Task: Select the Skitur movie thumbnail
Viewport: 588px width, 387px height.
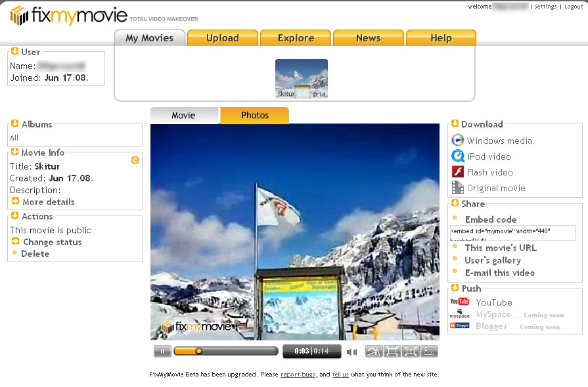Action: (302, 79)
